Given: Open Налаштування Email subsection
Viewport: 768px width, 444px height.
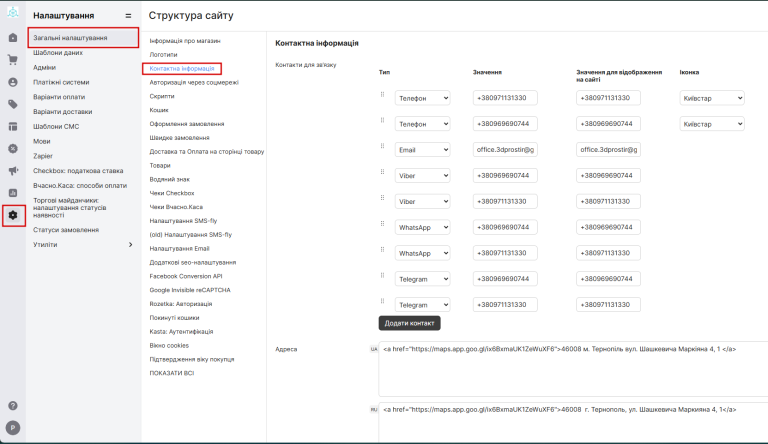Looking at the screenshot, I should click(179, 248).
